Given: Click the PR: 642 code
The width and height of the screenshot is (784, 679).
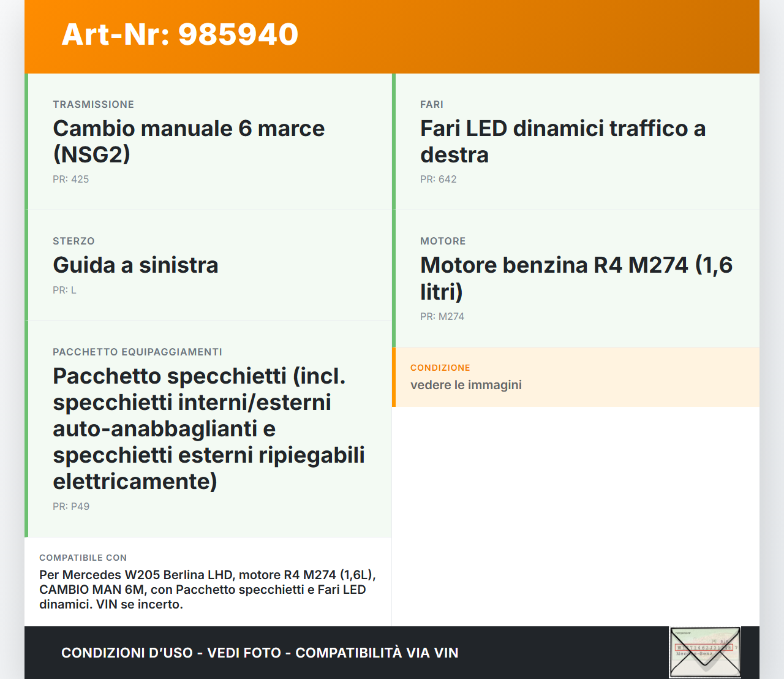Looking at the screenshot, I should pos(437,179).
